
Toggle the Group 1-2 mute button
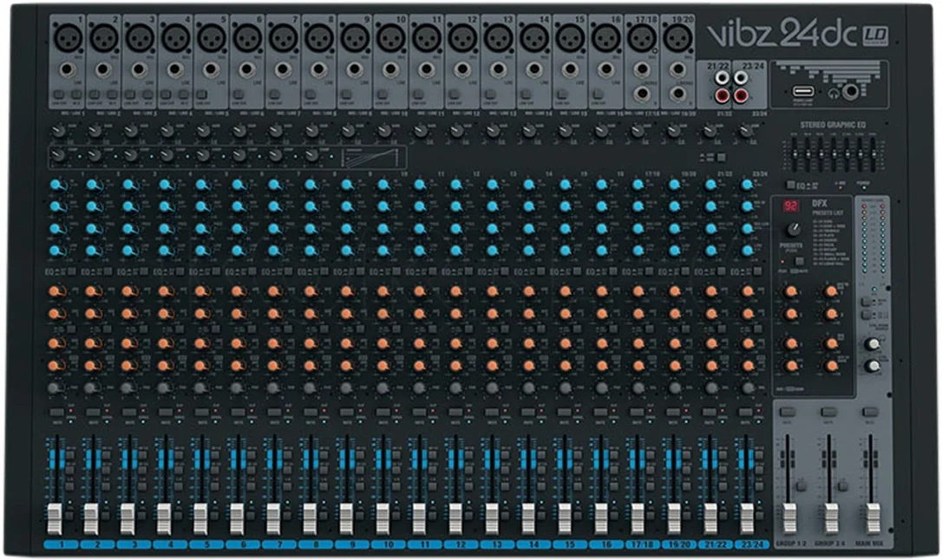(787, 412)
